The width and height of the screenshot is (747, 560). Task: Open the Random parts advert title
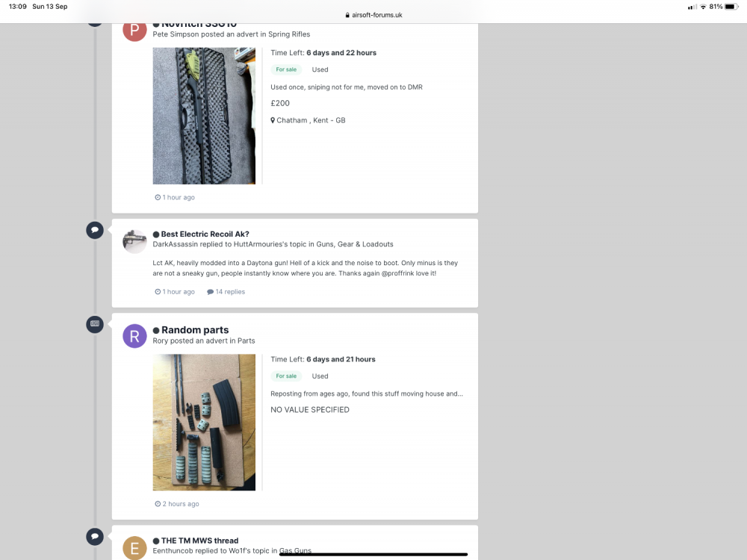195,330
